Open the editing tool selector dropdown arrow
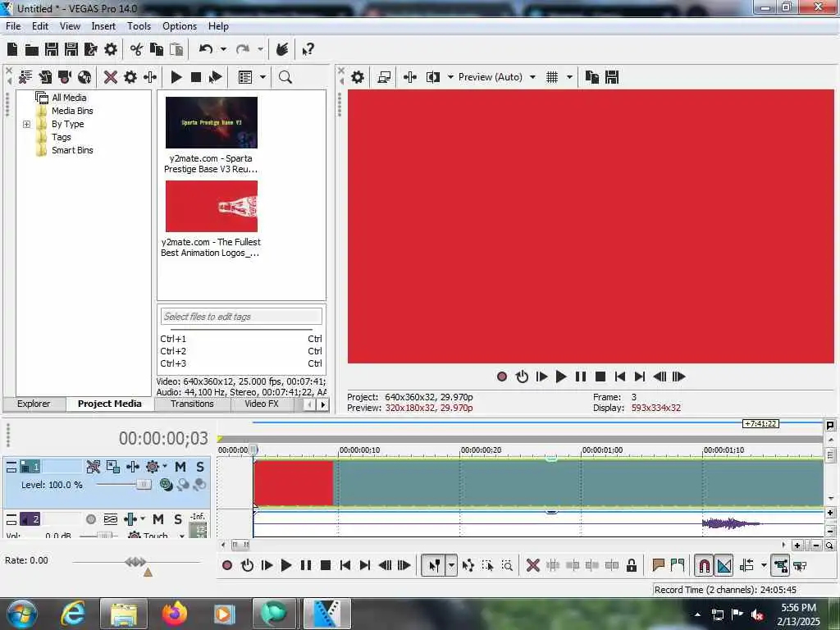Screen dimensions: 840x630 coord(452,565)
